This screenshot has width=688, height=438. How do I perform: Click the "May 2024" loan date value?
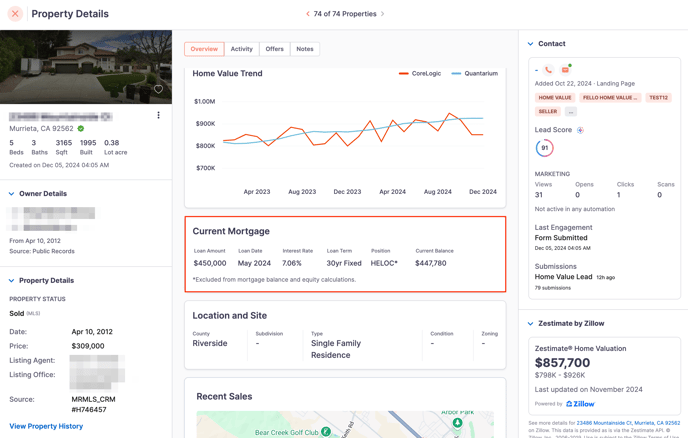click(x=254, y=263)
